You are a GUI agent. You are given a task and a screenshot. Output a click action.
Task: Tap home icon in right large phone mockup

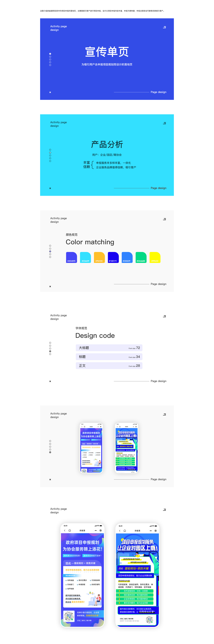click(125, 531)
